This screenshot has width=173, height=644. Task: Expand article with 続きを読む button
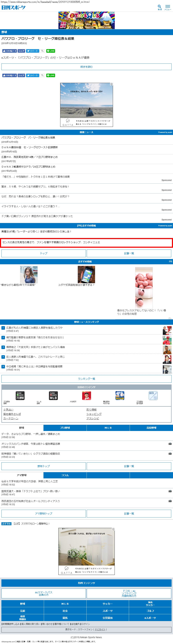86,67
